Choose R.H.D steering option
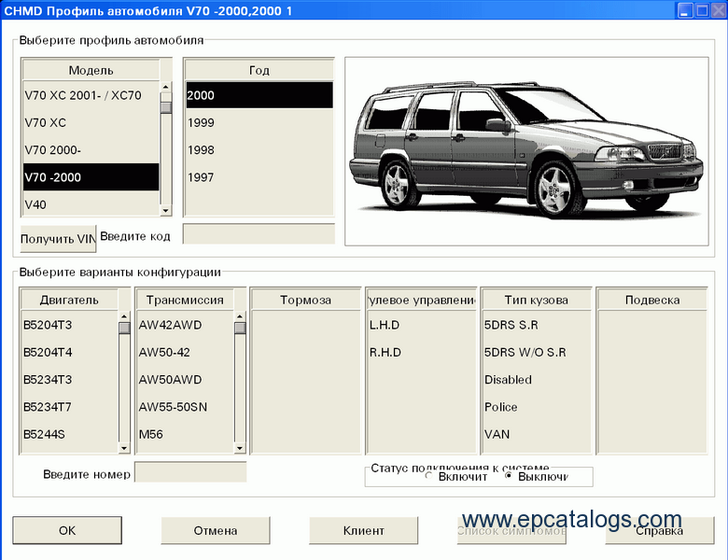728x560 pixels. click(420, 352)
